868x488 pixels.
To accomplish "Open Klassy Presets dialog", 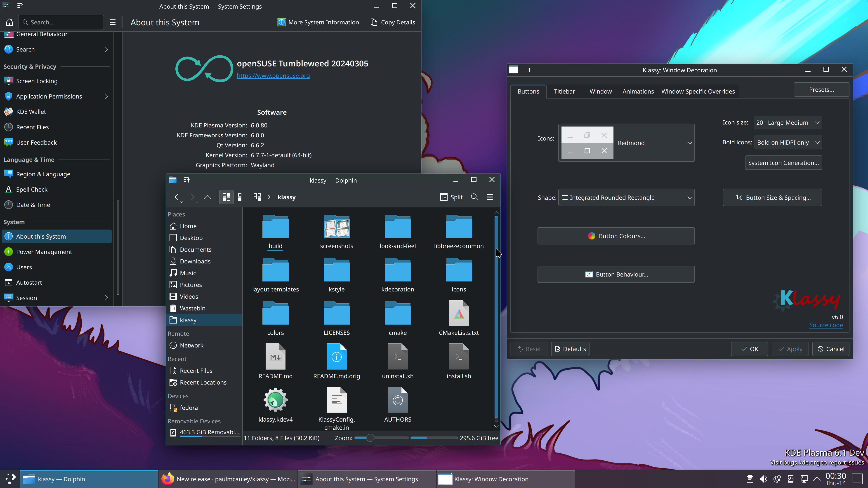I will point(821,90).
